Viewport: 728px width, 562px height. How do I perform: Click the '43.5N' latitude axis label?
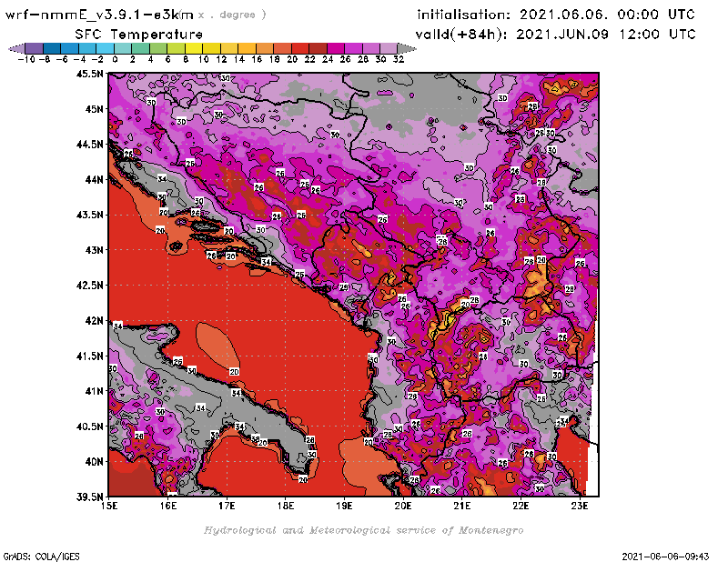coord(89,215)
